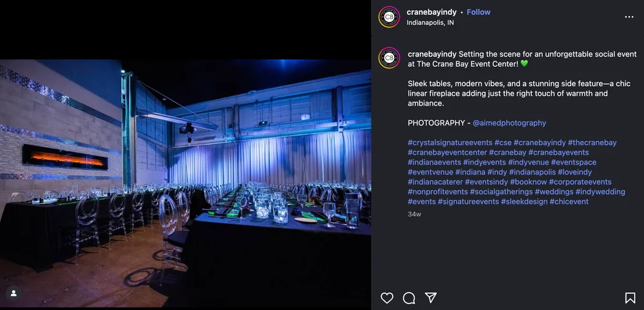Save the post with the bookmark icon
This screenshot has height=310, width=644.
(630, 298)
